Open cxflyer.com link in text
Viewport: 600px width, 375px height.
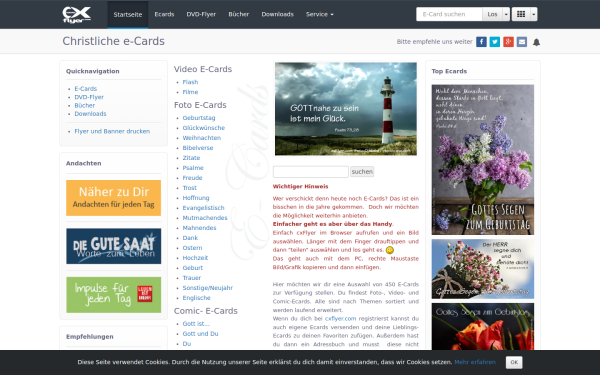pos(340,318)
